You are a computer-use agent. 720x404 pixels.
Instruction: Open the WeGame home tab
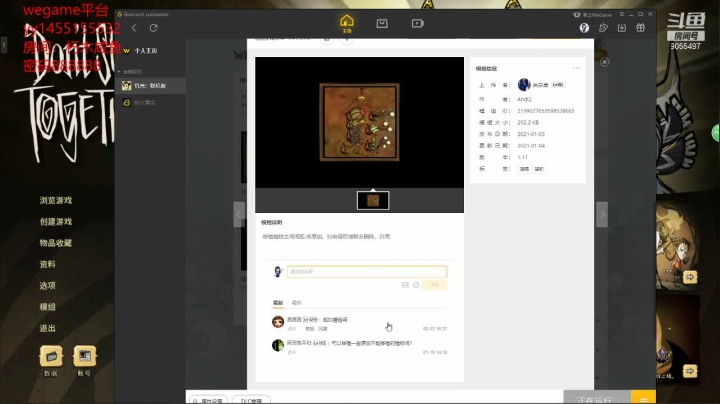click(347, 23)
